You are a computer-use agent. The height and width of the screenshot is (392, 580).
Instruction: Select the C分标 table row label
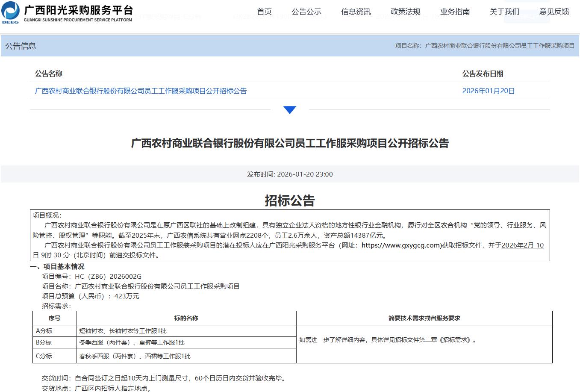tap(44, 356)
